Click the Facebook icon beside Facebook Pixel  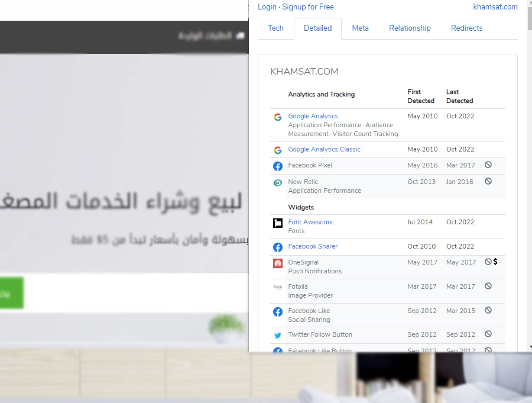tap(278, 166)
